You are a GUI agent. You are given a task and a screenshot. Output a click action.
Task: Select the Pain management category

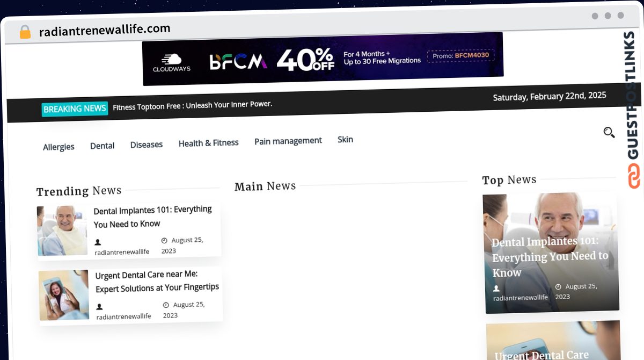pyautogui.click(x=288, y=140)
